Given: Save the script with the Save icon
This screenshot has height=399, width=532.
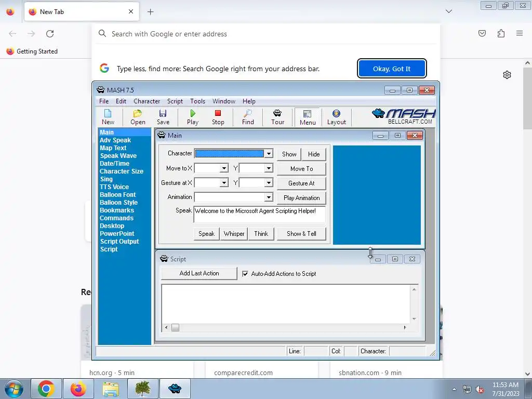Looking at the screenshot, I should coord(163,117).
